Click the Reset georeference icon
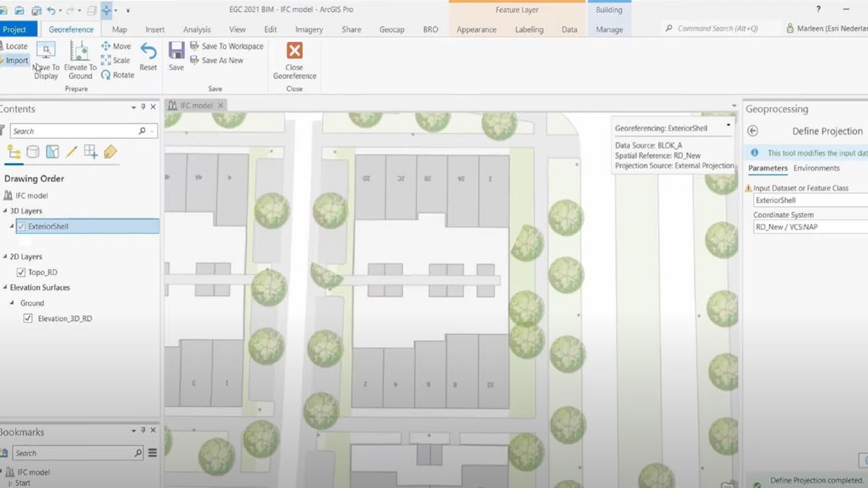Viewport: 868px width, 488px height. (148, 52)
